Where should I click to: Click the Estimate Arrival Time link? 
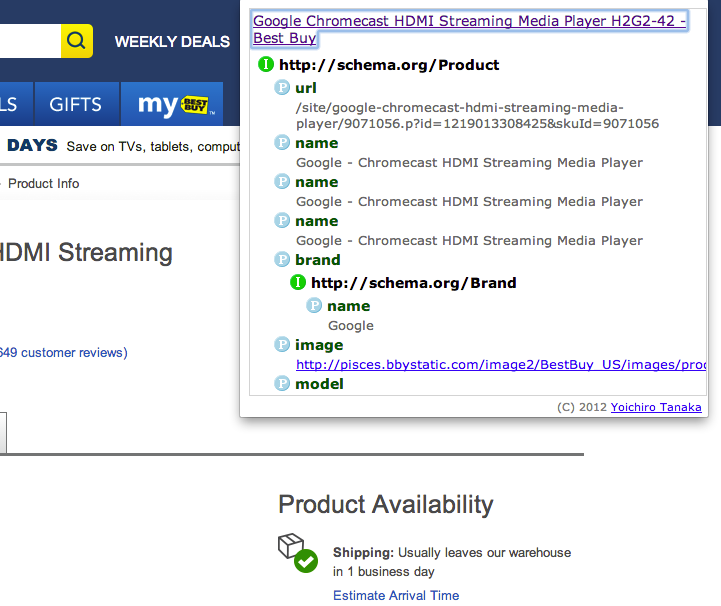tap(396, 595)
